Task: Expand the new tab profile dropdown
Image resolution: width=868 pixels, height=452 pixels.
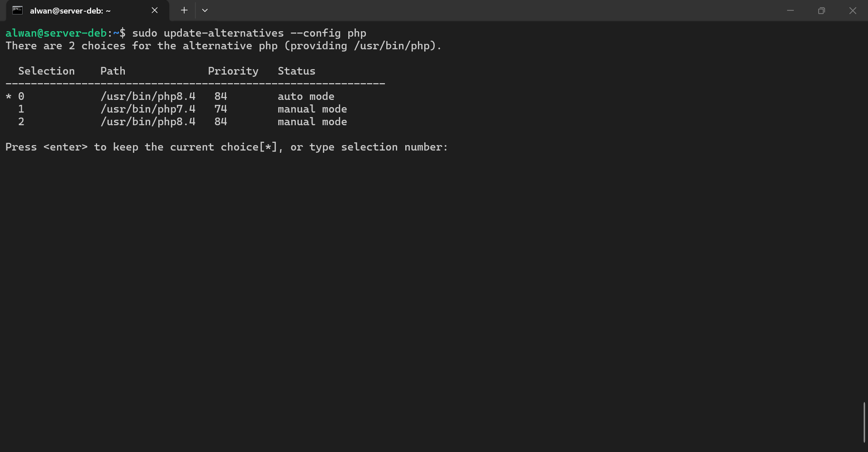Action: [205, 10]
